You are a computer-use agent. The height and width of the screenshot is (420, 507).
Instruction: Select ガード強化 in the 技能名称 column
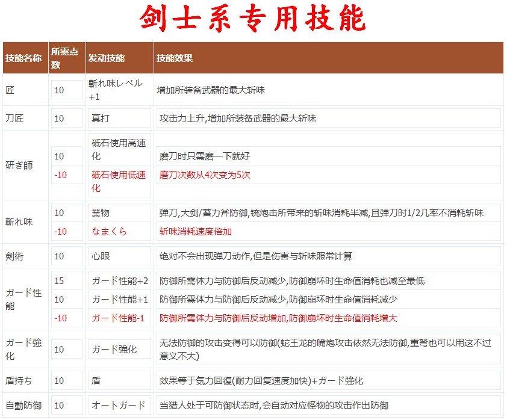click(23, 349)
